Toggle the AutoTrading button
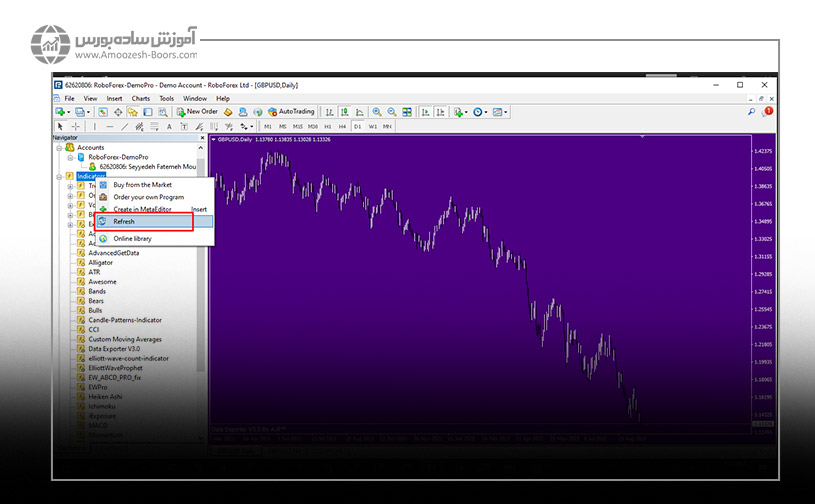This screenshot has height=504, width=815. [x=290, y=112]
